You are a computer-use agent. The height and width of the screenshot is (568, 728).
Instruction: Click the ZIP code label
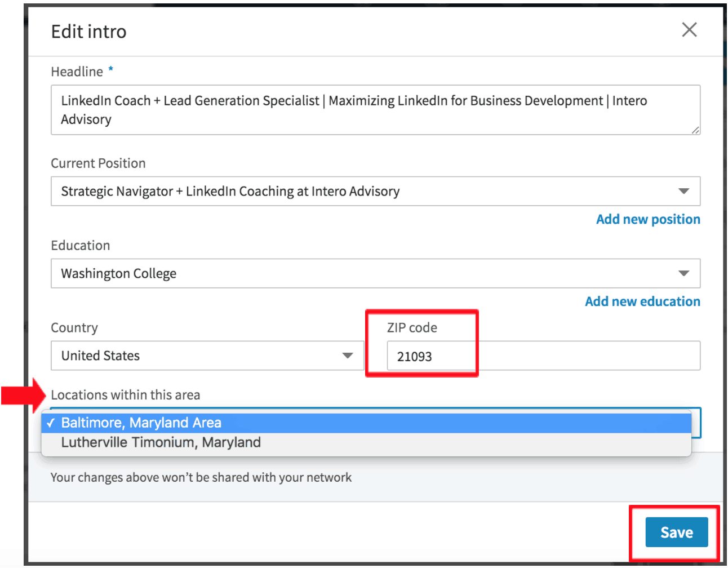412,327
